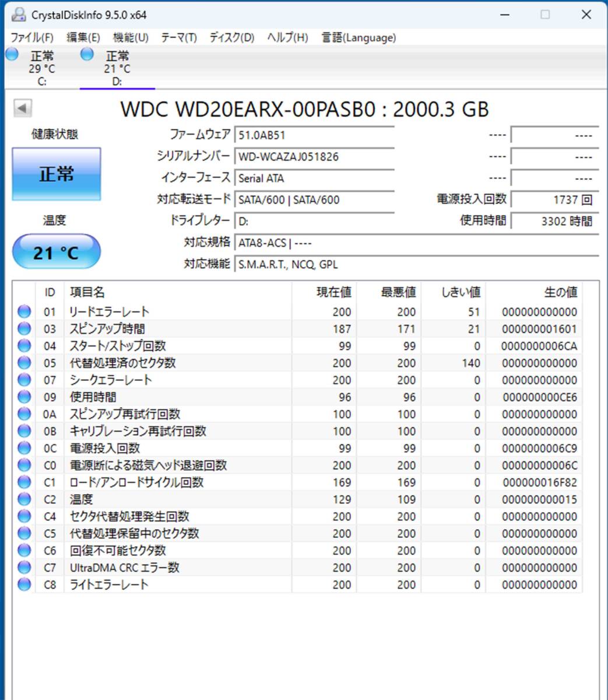608x700 pixels.
Task: Click the status orb for drive D:
Action: 87,54
